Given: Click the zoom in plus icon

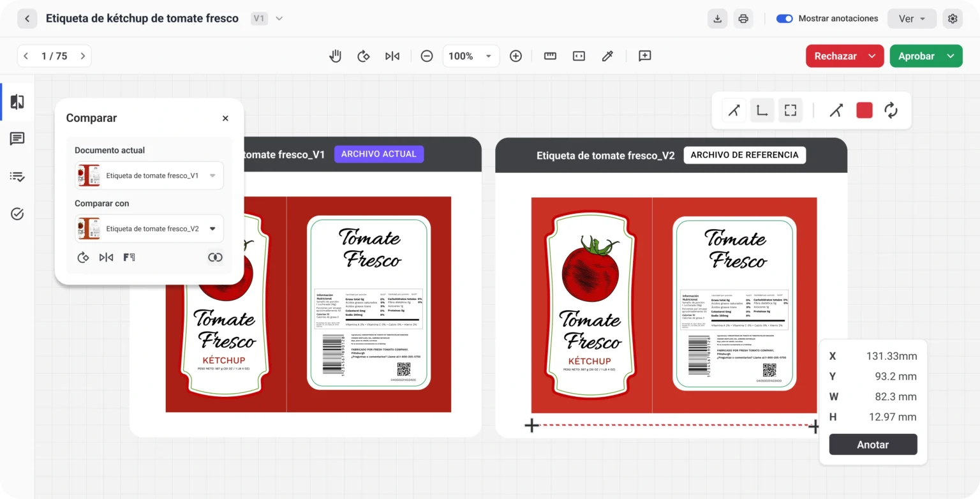Looking at the screenshot, I should point(516,56).
